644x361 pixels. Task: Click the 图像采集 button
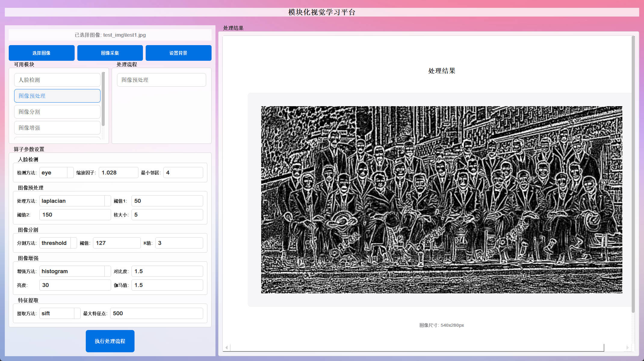[110, 53]
